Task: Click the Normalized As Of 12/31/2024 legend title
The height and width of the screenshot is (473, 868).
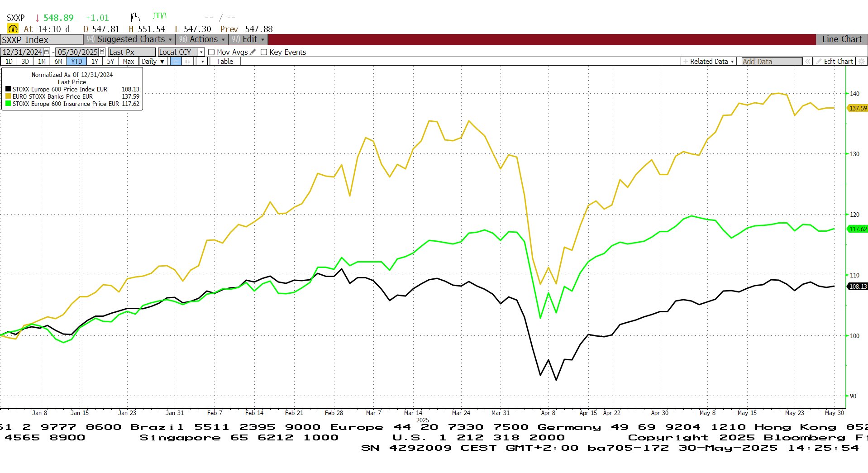Action: 72,75
